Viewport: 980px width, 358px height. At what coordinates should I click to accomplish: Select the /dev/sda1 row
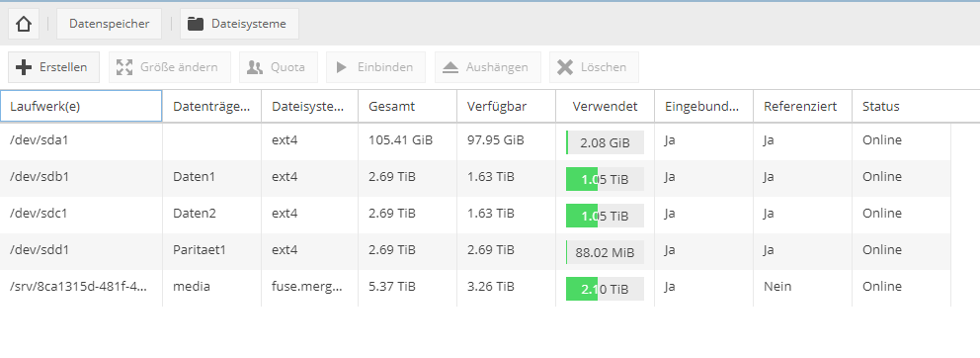point(475,141)
